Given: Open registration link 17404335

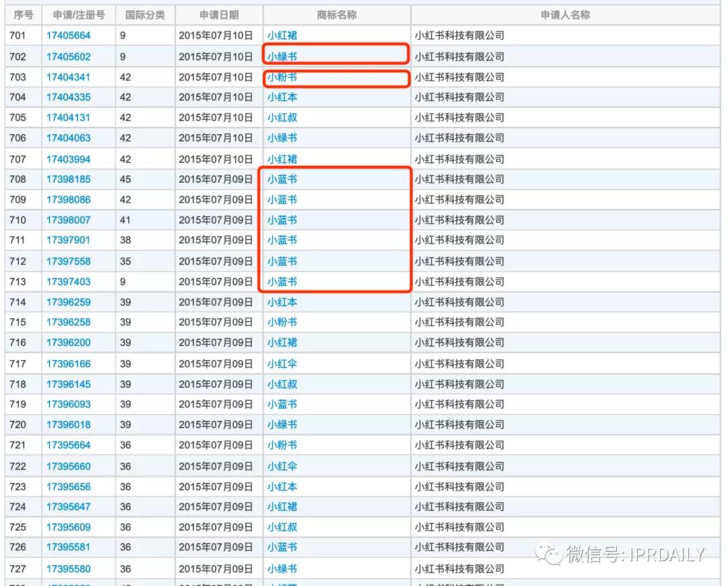Looking at the screenshot, I should [68, 97].
